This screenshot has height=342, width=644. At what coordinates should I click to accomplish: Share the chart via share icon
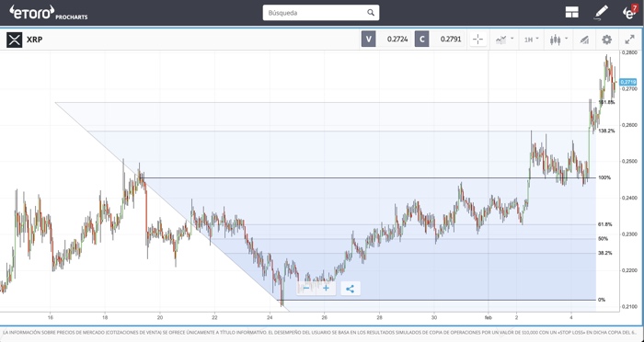coord(350,289)
